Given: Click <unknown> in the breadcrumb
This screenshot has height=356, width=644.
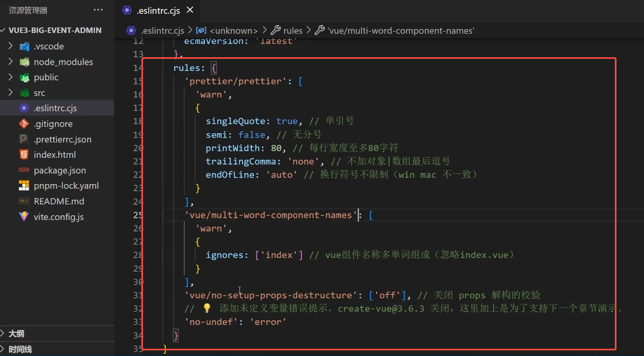Looking at the screenshot, I should pyautogui.click(x=233, y=30).
